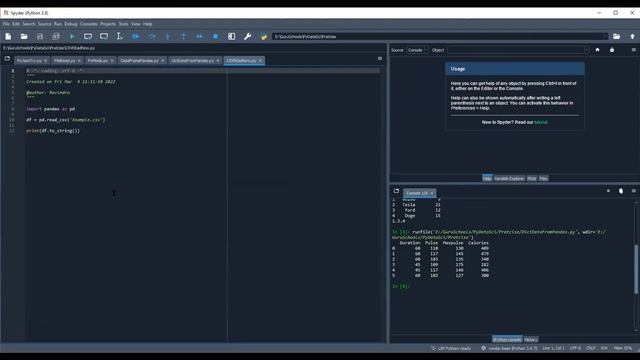Open the PYTHONPATH manager
This screenshot has width=640, height=360.
(x=264, y=36)
